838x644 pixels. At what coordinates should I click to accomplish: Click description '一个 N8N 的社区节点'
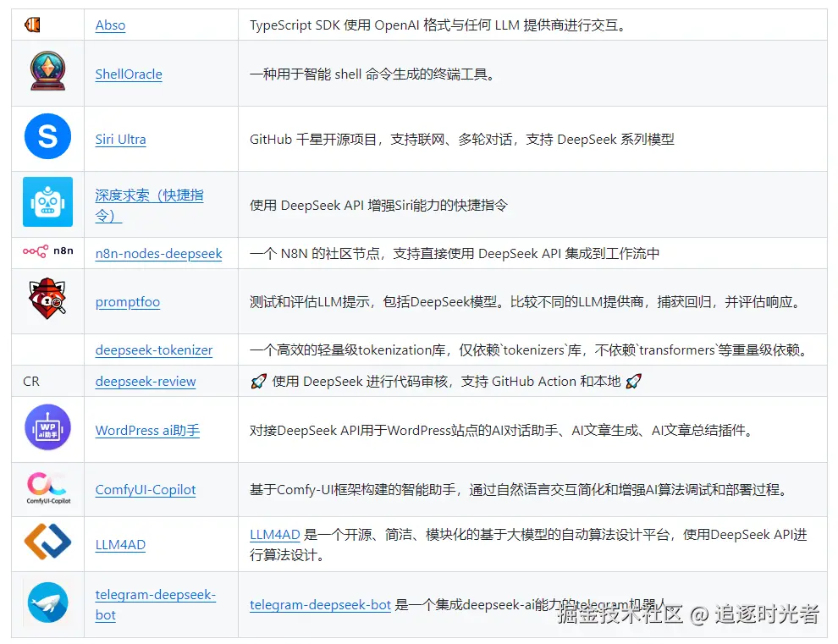point(315,253)
